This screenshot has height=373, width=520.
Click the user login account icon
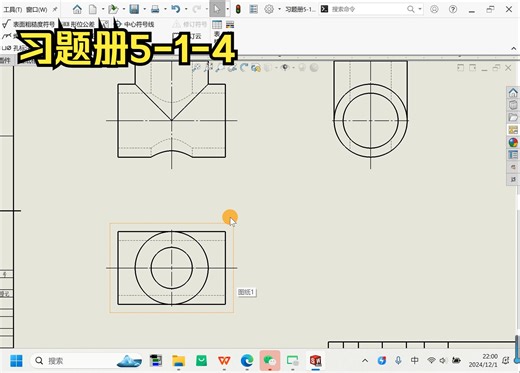click(x=434, y=9)
